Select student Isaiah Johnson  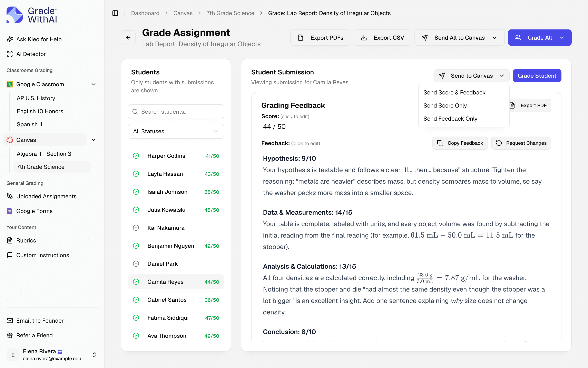coord(176,192)
